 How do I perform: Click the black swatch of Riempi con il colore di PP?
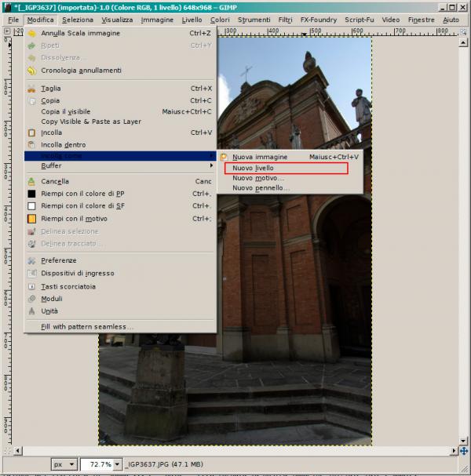(31, 194)
